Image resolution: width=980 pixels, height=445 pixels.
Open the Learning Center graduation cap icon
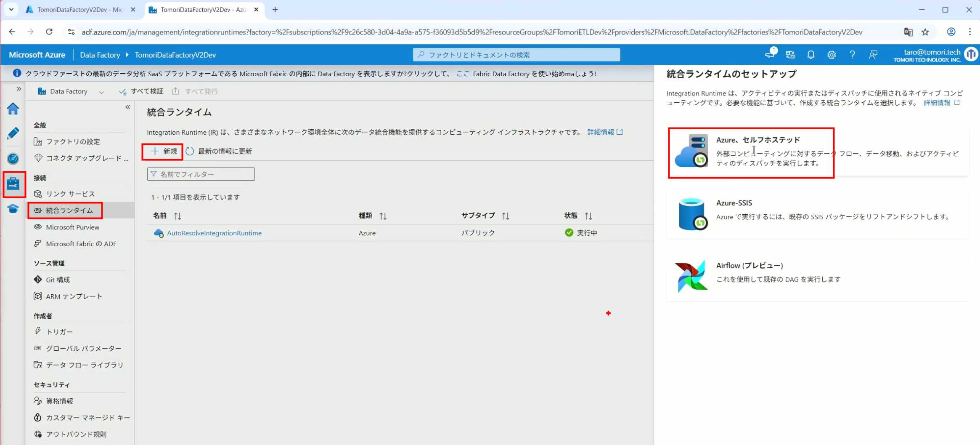pos(13,209)
